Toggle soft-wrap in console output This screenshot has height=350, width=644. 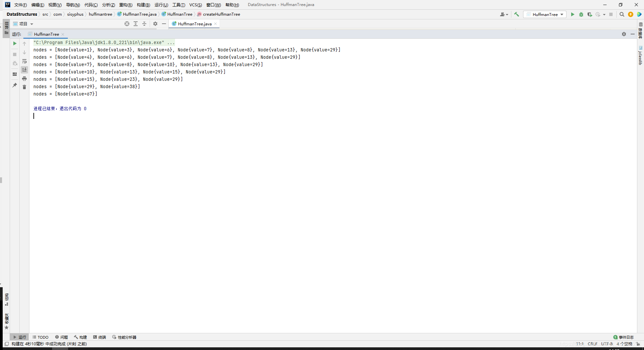point(24,61)
